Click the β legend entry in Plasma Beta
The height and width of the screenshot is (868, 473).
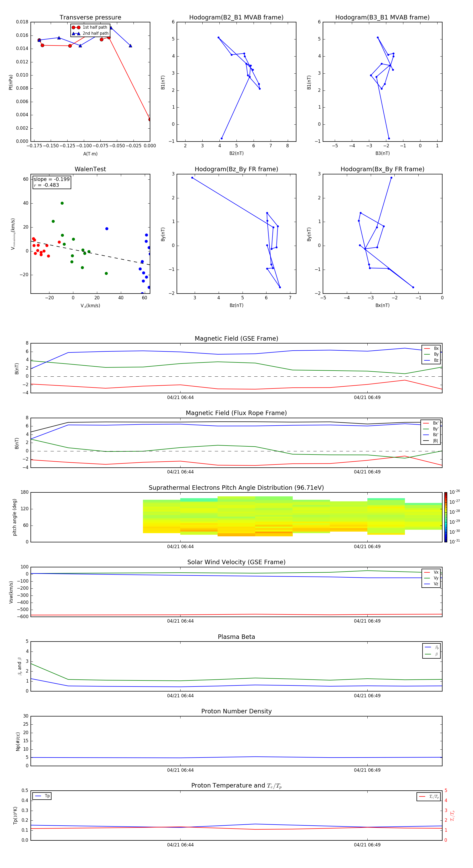(x=431, y=654)
